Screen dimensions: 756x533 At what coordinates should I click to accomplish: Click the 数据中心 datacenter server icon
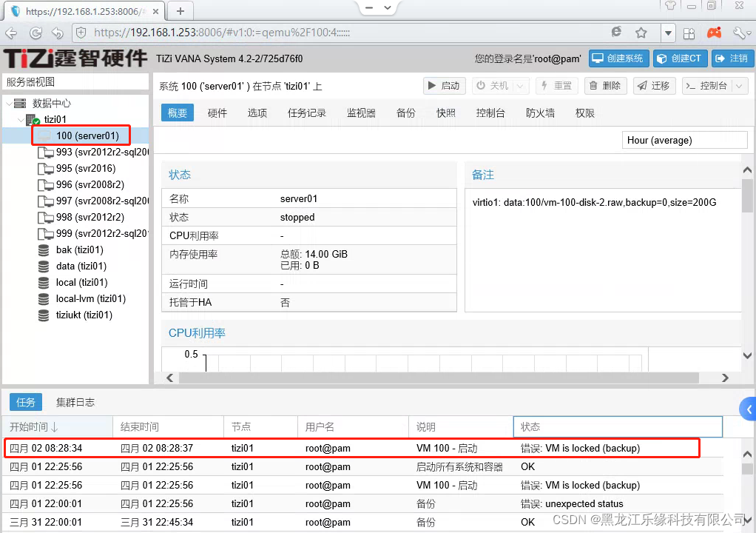(20, 103)
